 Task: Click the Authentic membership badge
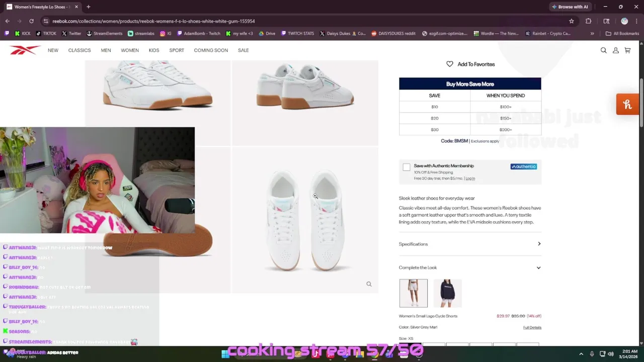click(524, 166)
